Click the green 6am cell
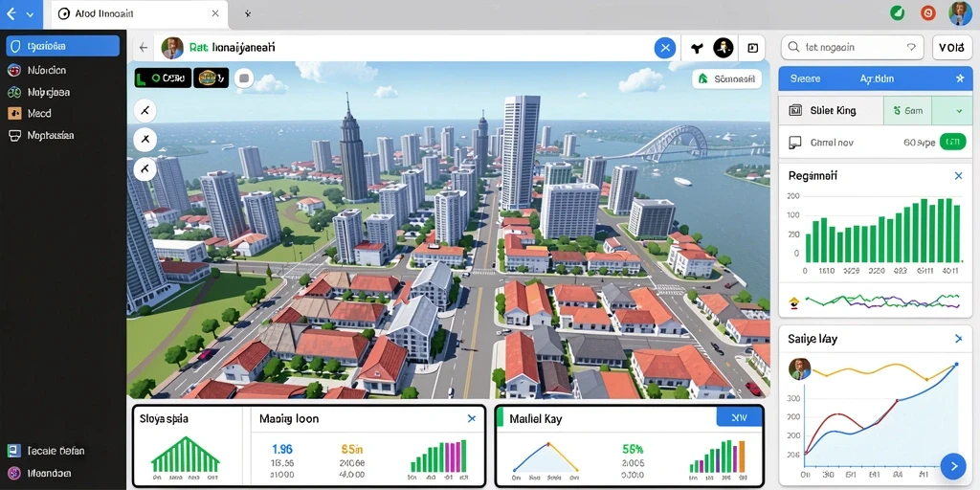Viewport: 980px width, 490px height. click(907, 111)
